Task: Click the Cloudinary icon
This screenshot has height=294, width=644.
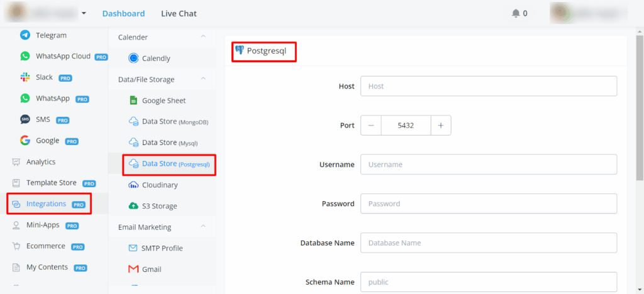Action: click(133, 185)
